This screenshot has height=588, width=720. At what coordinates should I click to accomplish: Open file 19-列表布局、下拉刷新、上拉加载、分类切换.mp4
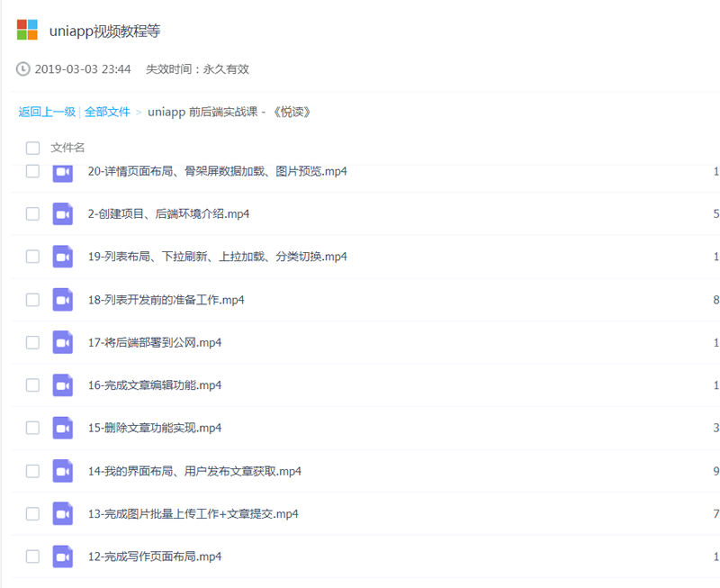pos(217,257)
